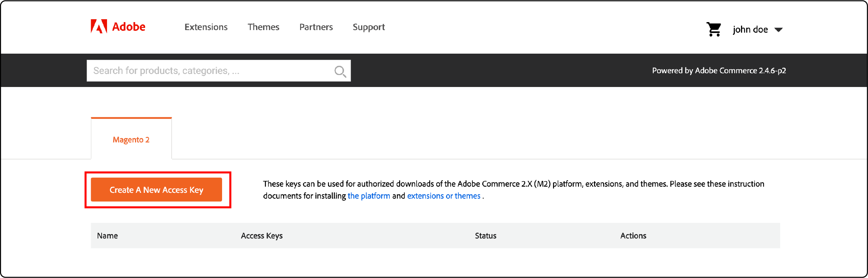Select the Magento 2 tab
Screen dimensions: 868x278
coord(131,139)
